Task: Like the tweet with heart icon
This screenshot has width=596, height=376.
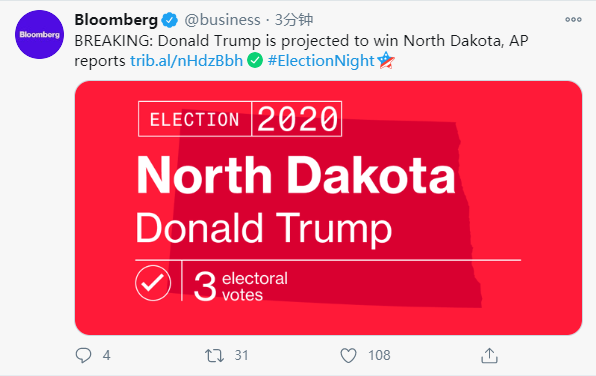Action: tap(348, 355)
